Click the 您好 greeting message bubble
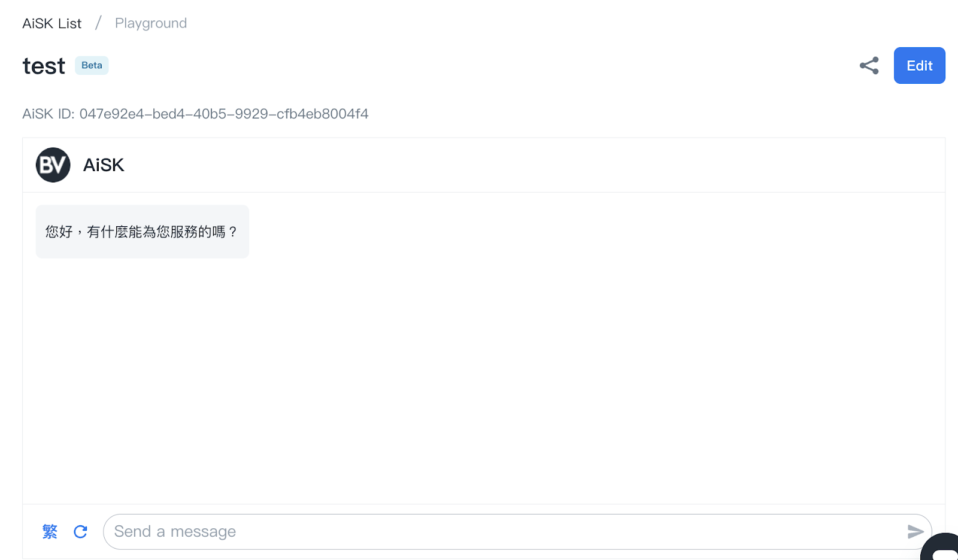This screenshot has height=560, width=958. [142, 232]
